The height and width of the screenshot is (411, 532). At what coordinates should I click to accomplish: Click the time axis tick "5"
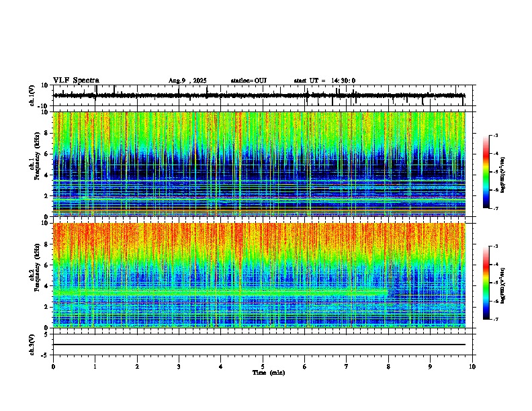pos(263,367)
